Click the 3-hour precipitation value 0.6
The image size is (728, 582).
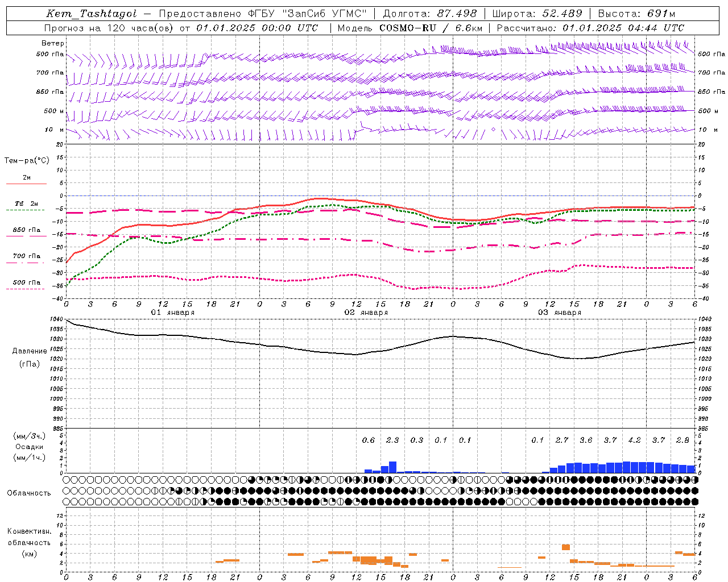[369, 440]
